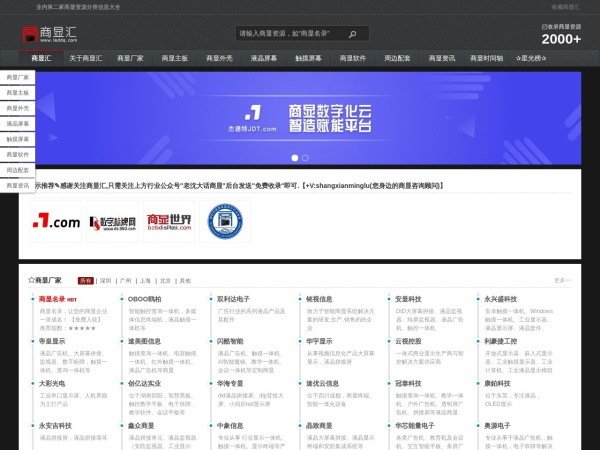
Task: Open the 帝皇显示 listing
Action: coord(52,341)
